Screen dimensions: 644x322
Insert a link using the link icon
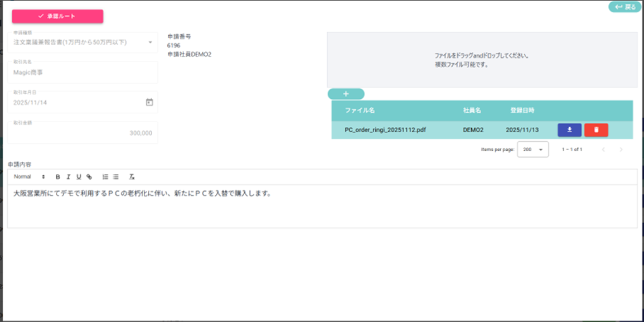tap(89, 177)
